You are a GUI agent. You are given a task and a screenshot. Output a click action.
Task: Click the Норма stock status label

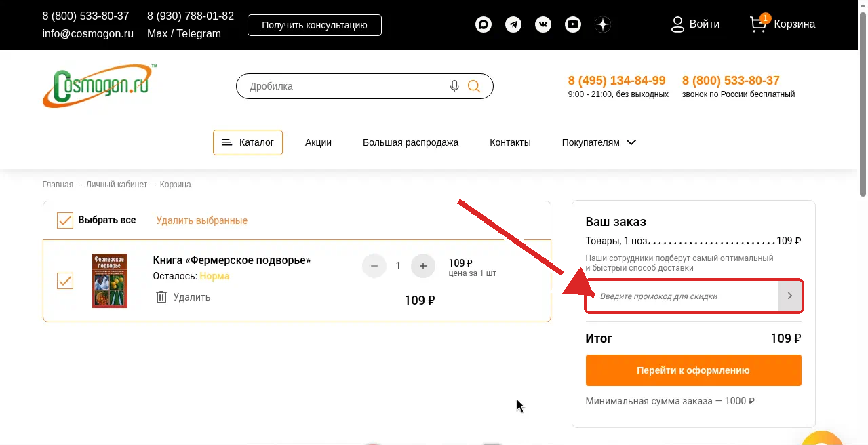coord(214,276)
